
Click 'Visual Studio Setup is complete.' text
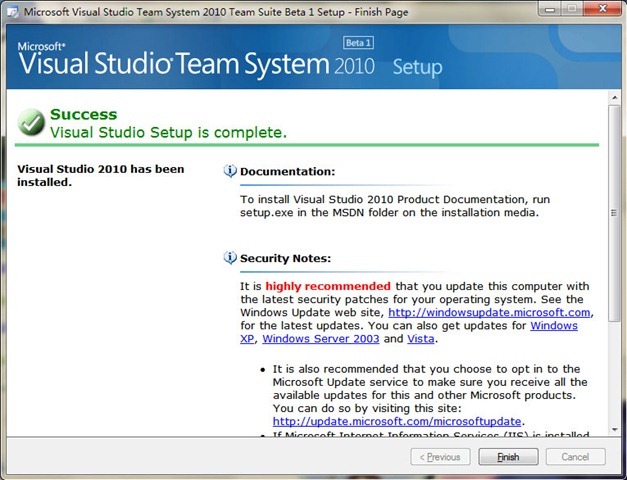(x=168, y=132)
